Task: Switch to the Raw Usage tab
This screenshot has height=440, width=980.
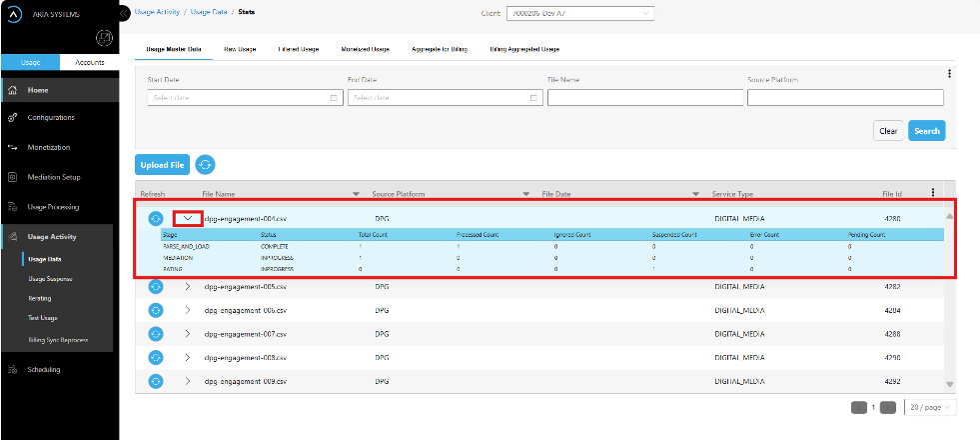Action: [x=240, y=48]
